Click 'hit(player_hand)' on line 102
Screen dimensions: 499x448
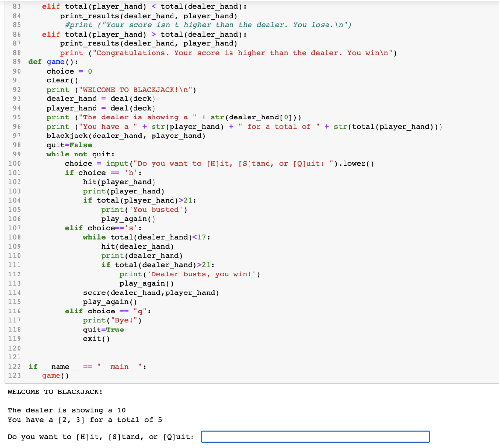[119, 182]
